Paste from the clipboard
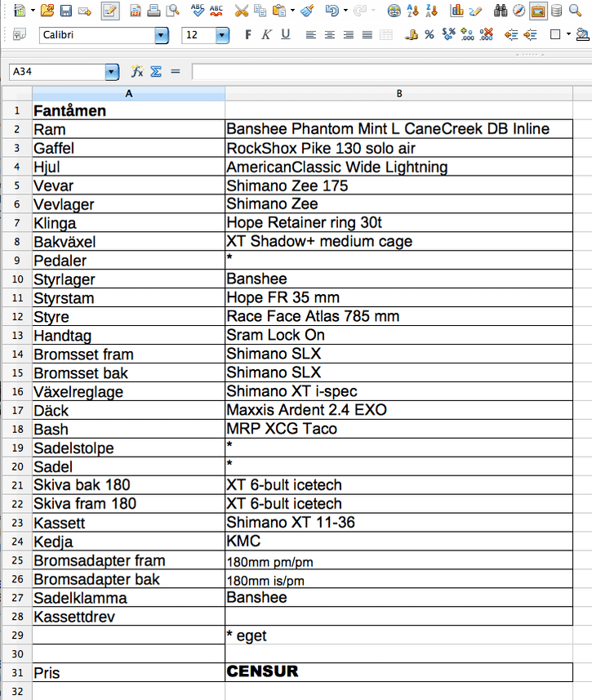Image resolution: width=592 pixels, height=700 pixels. pyautogui.click(x=279, y=11)
